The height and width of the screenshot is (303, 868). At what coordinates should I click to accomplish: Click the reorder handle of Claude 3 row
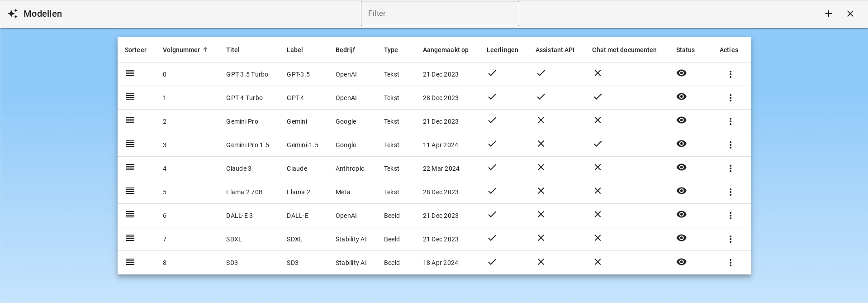coord(130,168)
